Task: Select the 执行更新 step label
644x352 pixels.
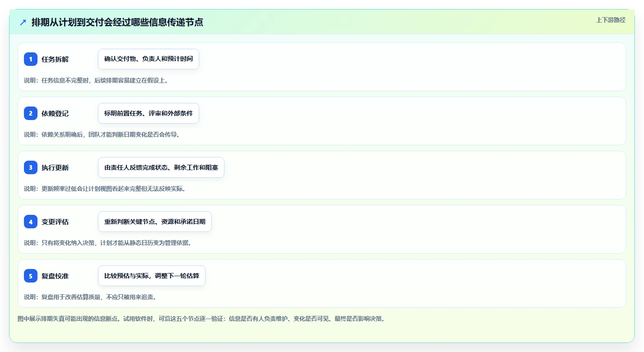Action: [x=55, y=167]
